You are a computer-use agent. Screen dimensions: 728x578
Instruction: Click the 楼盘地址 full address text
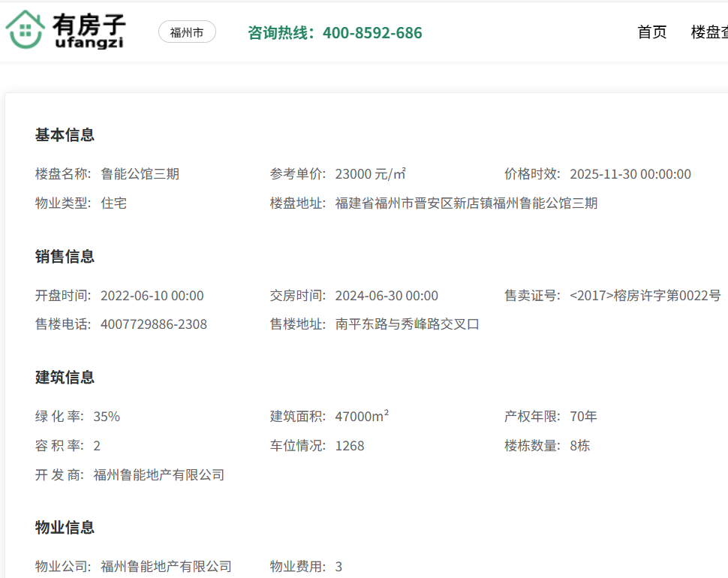point(466,203)
